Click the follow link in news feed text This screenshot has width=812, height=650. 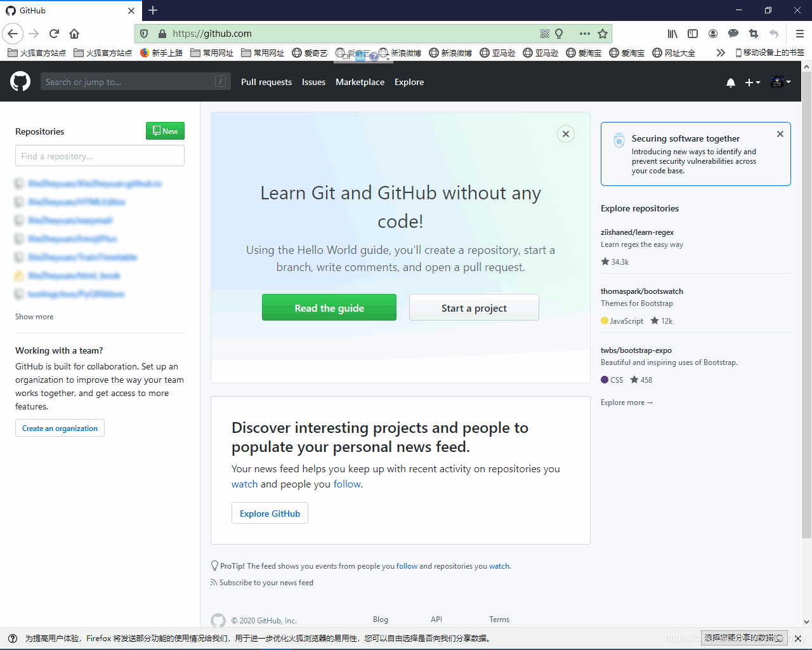(347, 484)
